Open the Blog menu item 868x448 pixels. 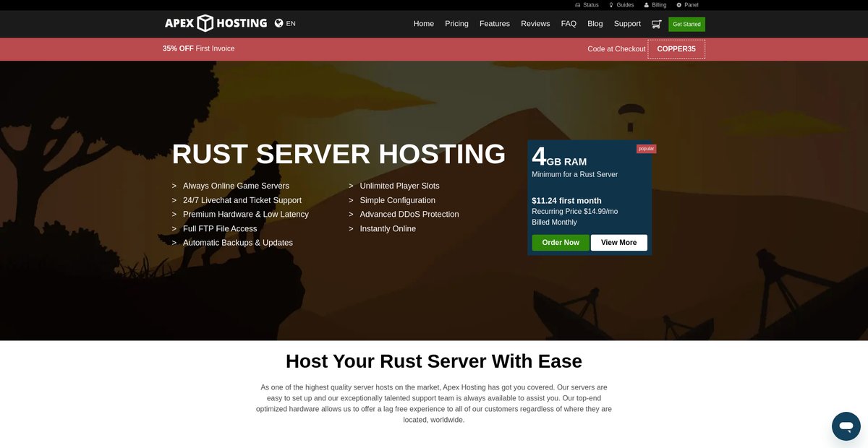[x=595, y=24]
